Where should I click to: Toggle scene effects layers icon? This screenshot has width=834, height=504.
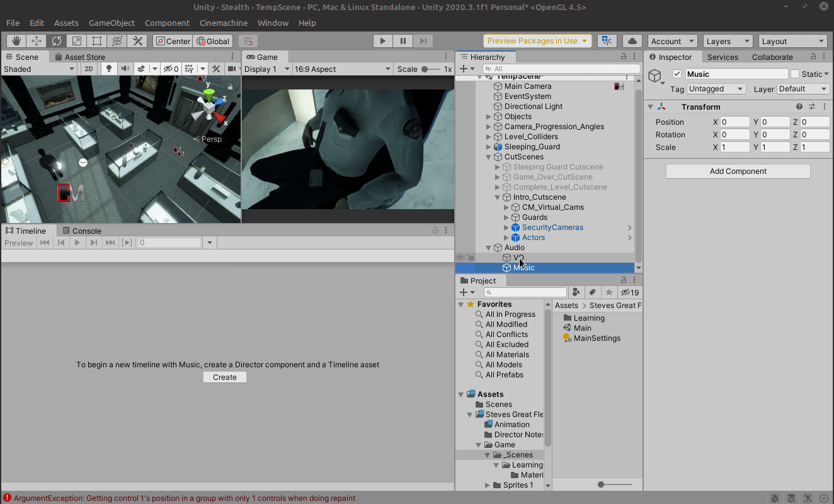click(x=142, y=69)
